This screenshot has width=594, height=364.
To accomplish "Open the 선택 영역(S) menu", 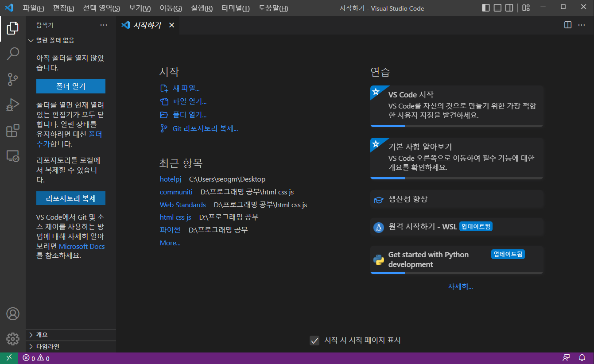I will (x=101, y=8).
